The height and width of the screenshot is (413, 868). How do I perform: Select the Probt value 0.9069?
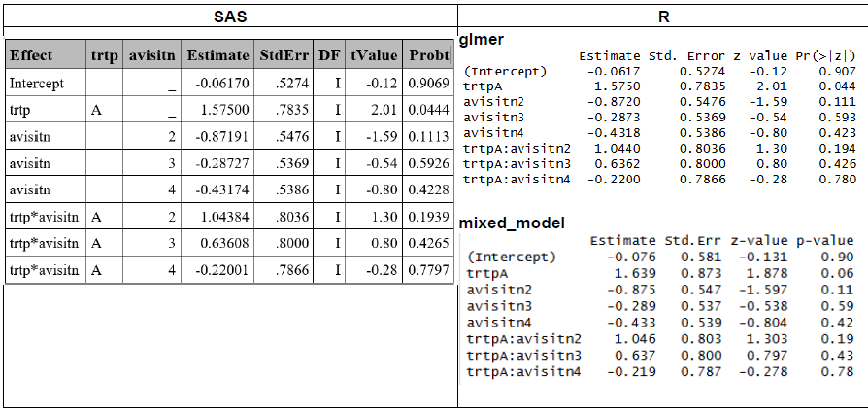coord(428,84)
